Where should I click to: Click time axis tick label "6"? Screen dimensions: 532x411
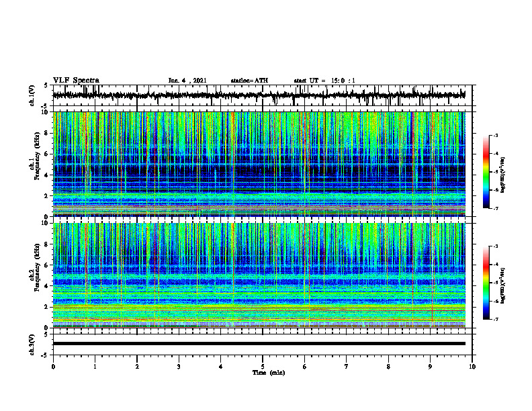(305, 367)
